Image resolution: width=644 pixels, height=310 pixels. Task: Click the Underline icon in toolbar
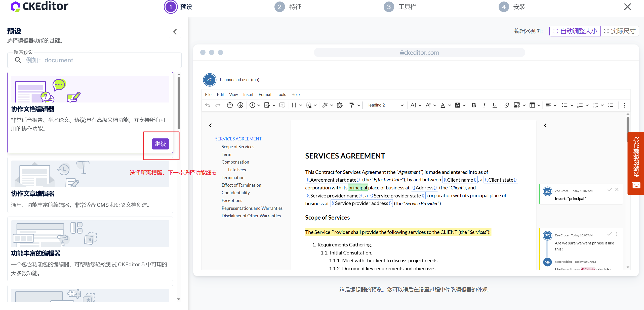(x=495, y=105)
